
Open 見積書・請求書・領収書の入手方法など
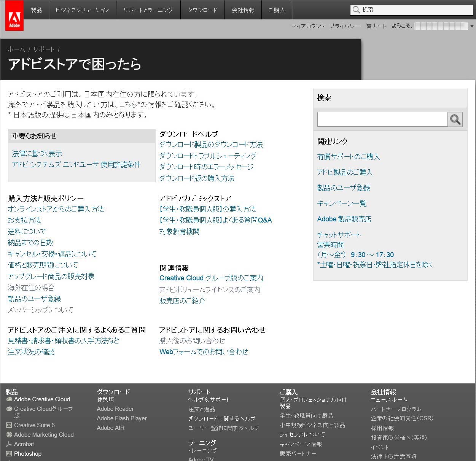tap(64, 341)
